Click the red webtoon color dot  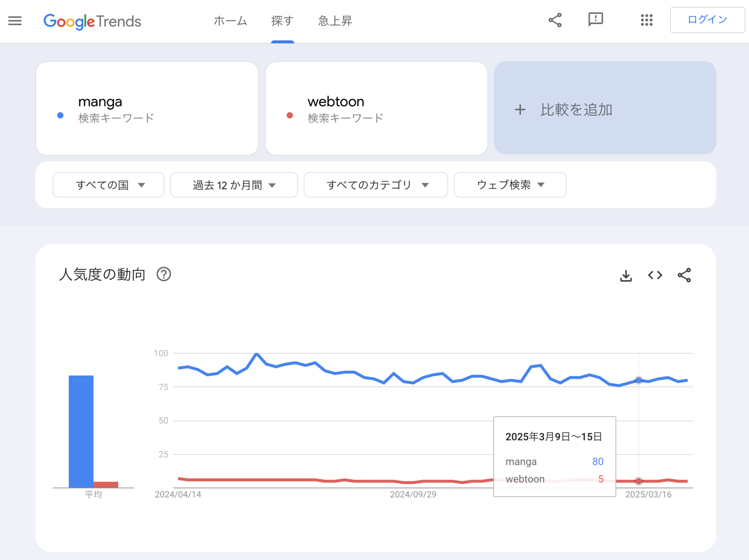tap(290, 115)
